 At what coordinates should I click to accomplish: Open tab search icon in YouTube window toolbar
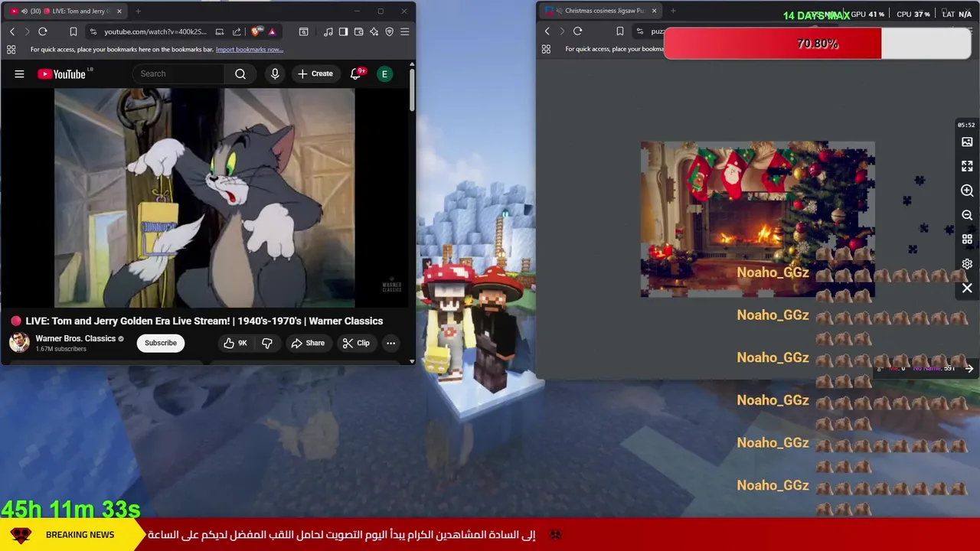(x=304, y=31)
